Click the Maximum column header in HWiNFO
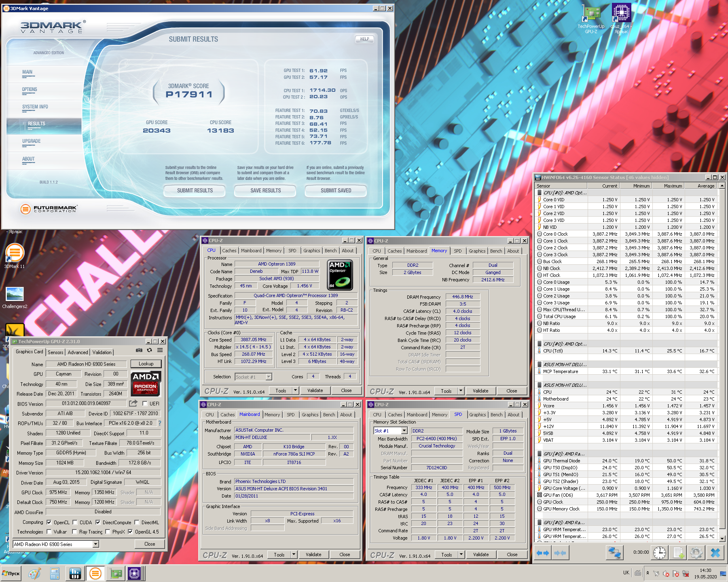 tap(668, 186)
